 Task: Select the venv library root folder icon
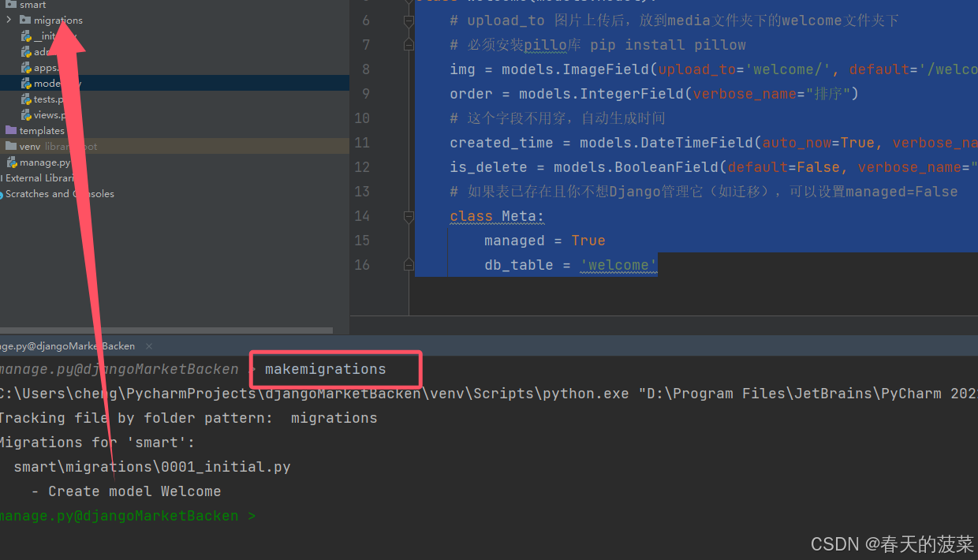point(11,146)
